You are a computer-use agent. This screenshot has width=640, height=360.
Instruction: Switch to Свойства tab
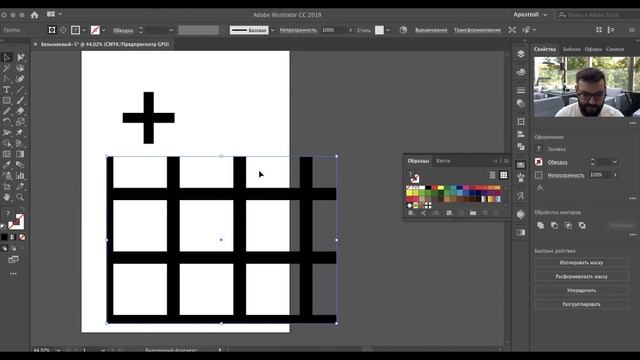544,49
